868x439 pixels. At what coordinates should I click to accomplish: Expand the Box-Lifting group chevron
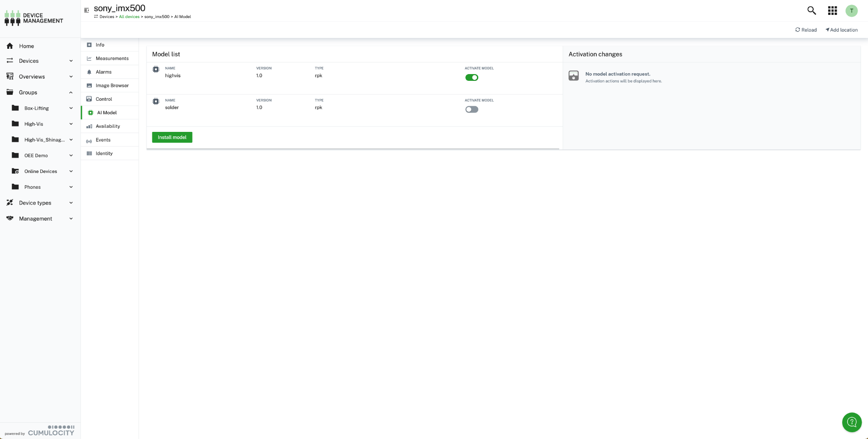pyautogui.click(x=71, y=108)
